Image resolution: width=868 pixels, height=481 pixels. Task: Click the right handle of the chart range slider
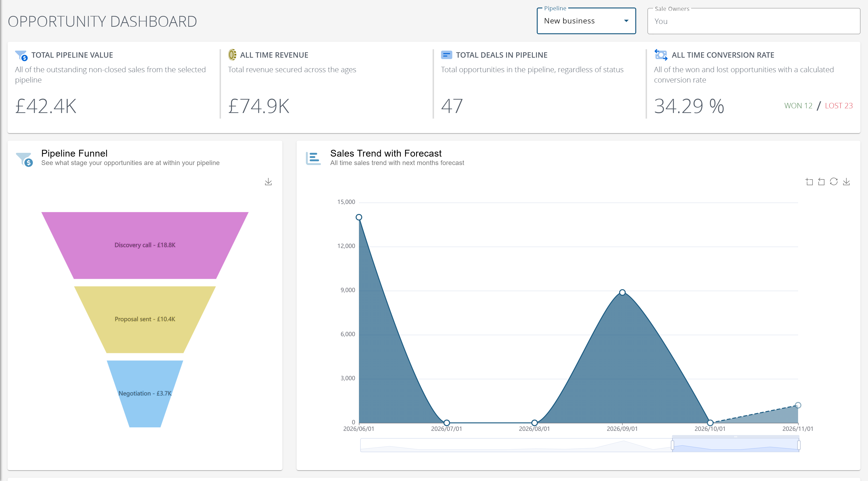click(799, 445)
